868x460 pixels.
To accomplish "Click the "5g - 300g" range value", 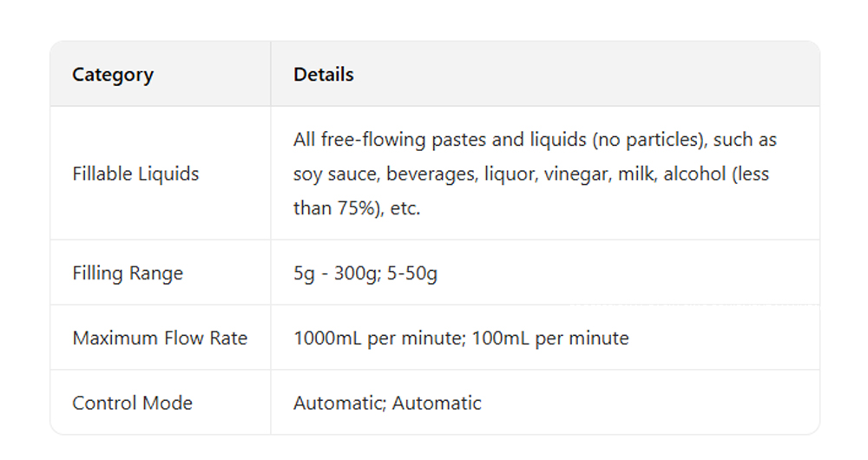I will click(x=332, y=274).
